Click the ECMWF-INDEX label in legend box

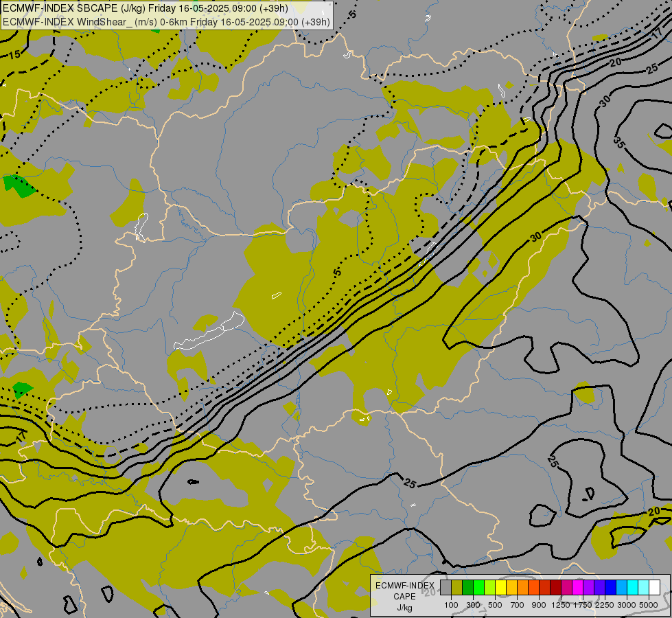point(405,586)
